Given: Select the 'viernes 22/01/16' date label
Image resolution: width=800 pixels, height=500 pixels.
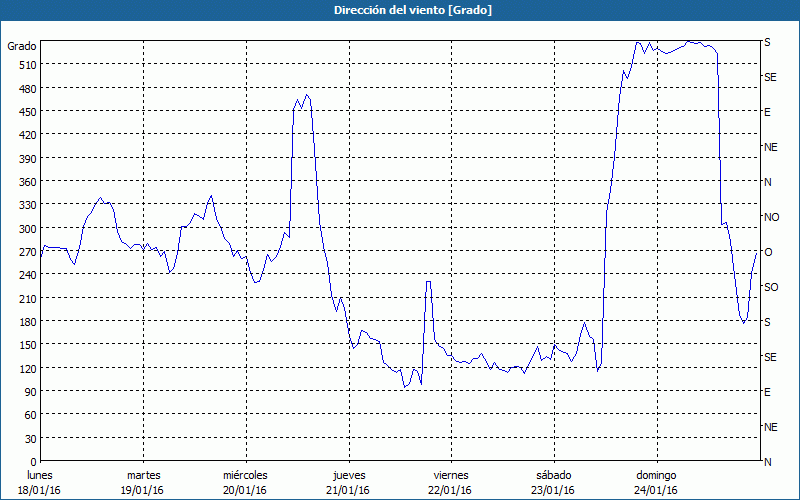Looking at the screenshot, I should click(x=450, y=482).
